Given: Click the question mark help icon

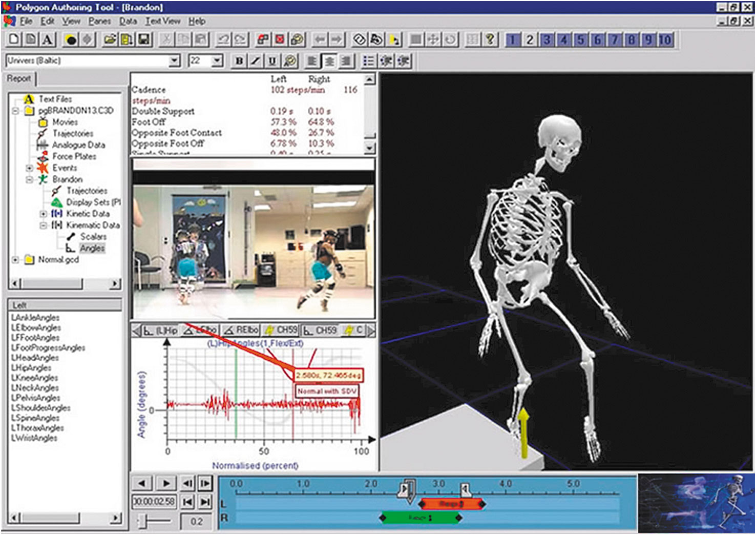Looking at the screenshot, I should [490, 40].
